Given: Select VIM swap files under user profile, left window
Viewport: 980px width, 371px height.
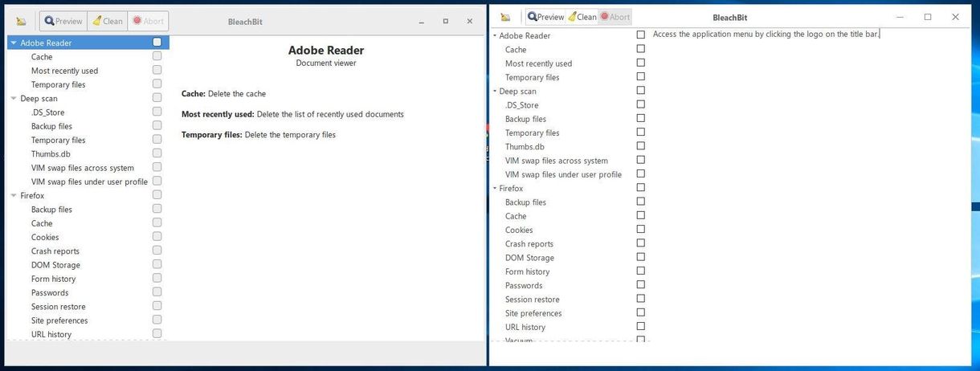Looking at the screenshot, I should [89, 181].
